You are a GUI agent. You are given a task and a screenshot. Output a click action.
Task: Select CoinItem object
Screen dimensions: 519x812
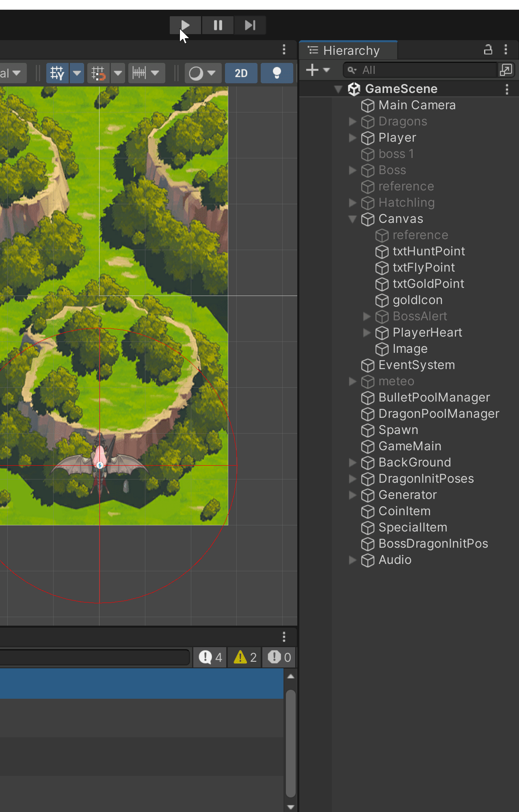tap(404, 511)
